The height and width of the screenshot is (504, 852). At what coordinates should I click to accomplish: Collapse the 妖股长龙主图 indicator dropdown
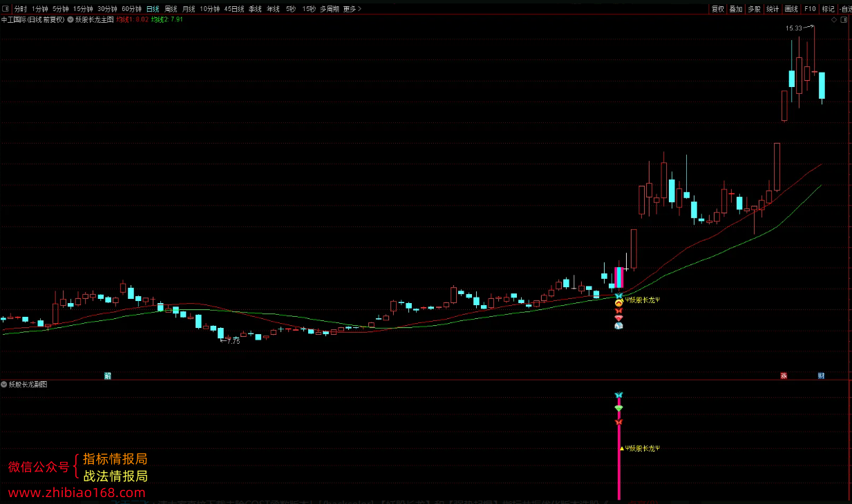point(70,19)
